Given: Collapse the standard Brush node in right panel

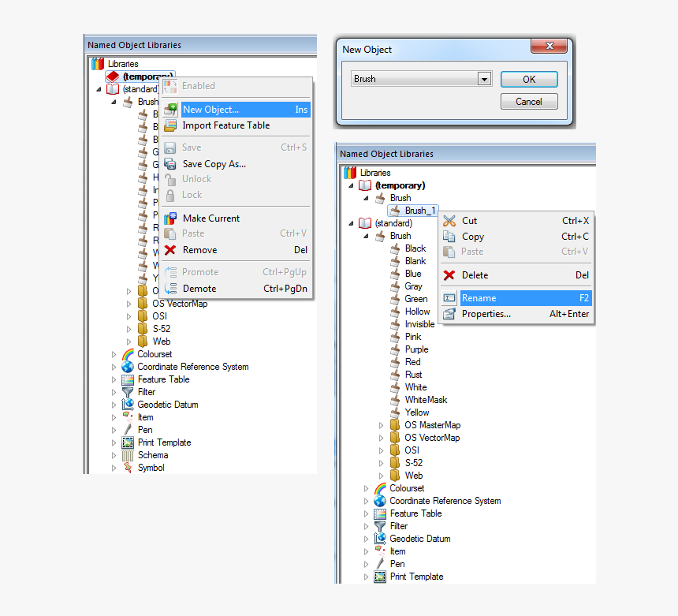Looking at the screenshot, I should 367,236.
